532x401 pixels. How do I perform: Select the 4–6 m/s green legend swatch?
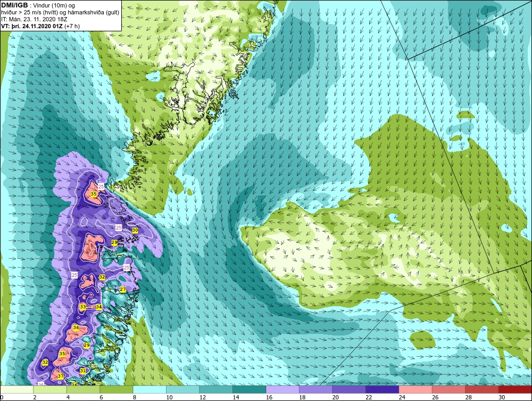pyautogui.click(x=83, y=389)
